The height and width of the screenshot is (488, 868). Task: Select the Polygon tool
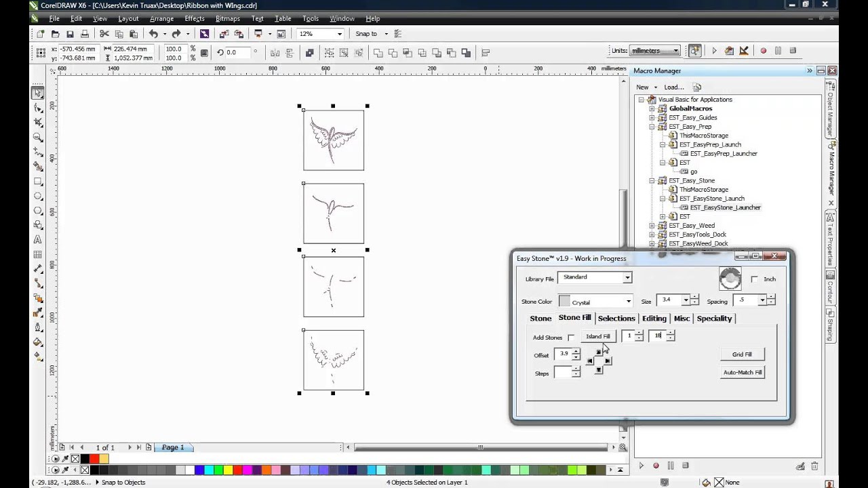[x=38, y=211]
